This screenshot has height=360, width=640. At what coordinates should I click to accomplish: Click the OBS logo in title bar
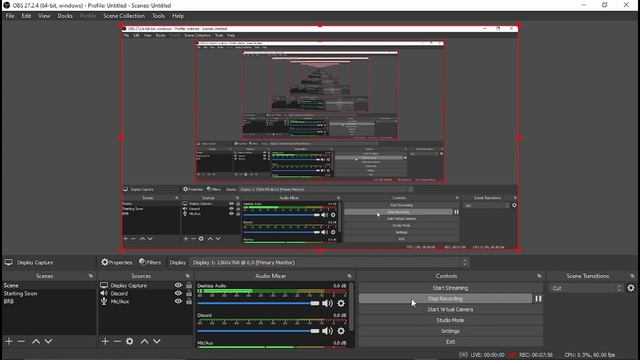(x=6, y=5)
